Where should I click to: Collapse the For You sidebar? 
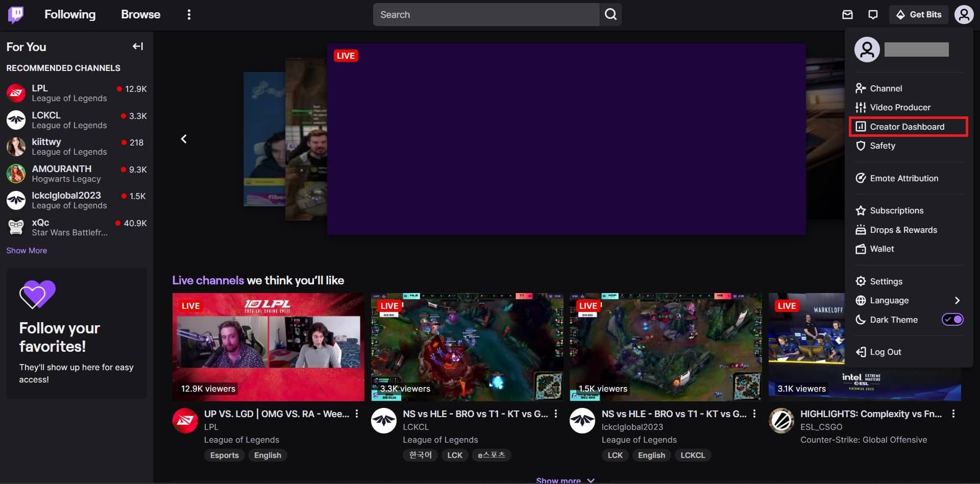(x=137, y=46)
